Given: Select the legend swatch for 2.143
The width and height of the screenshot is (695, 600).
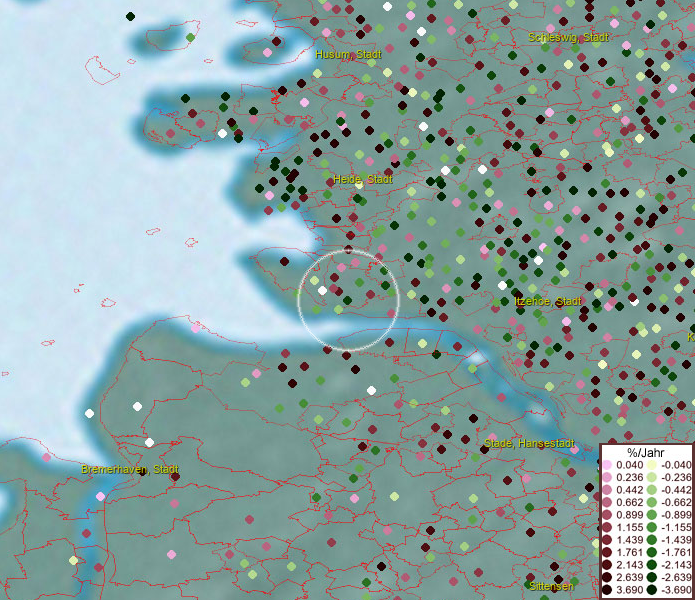Looking at the screenshot, I should [607, 565].
